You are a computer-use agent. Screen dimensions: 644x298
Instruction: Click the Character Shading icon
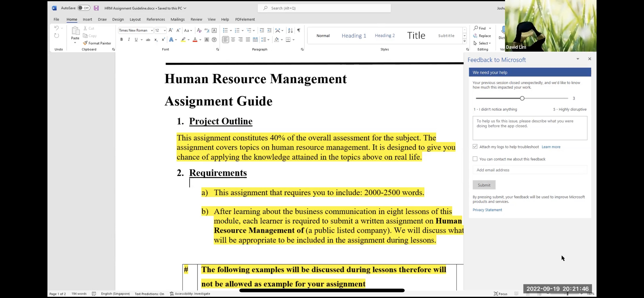207,40
